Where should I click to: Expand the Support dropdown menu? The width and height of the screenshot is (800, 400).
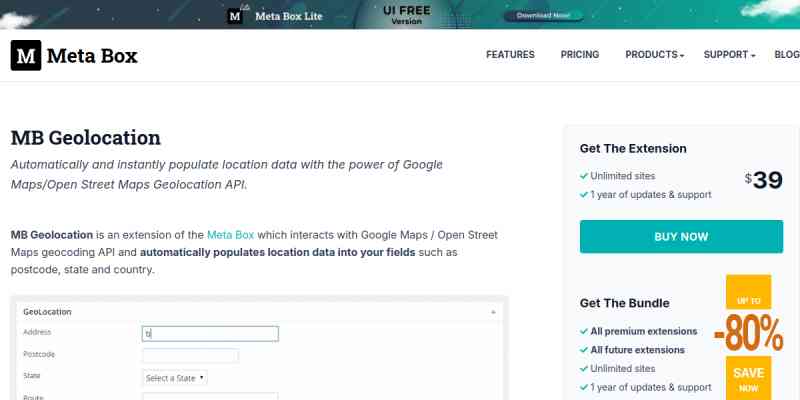(x=729, y=55)
